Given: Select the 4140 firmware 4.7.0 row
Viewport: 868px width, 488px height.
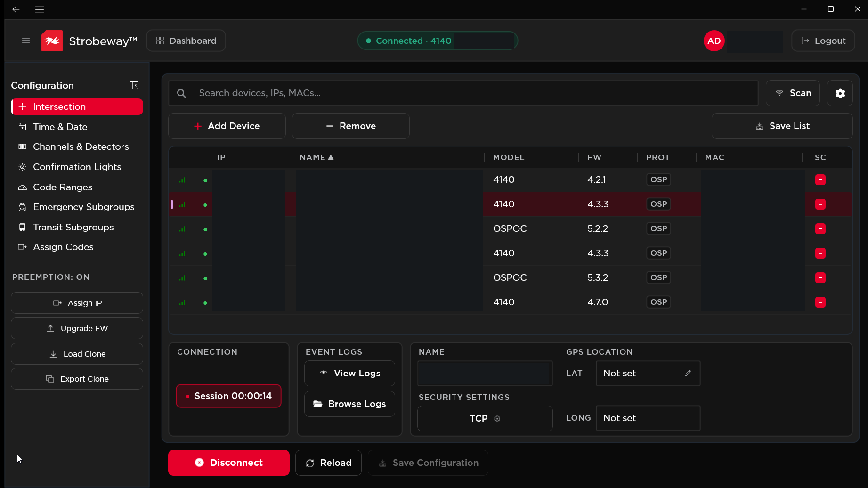Looking at the screenshot, I should pos(511,302).
